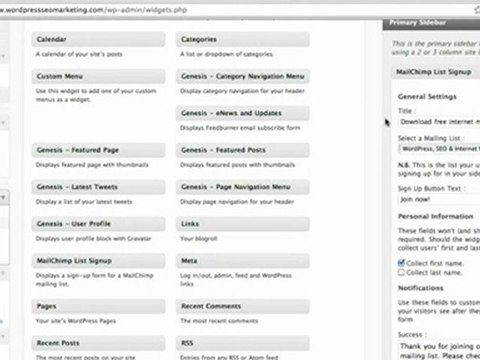The height and width of the screenshot is (360, 480).
Task: Open the Calendar widget
Action: tap(98, 39)
